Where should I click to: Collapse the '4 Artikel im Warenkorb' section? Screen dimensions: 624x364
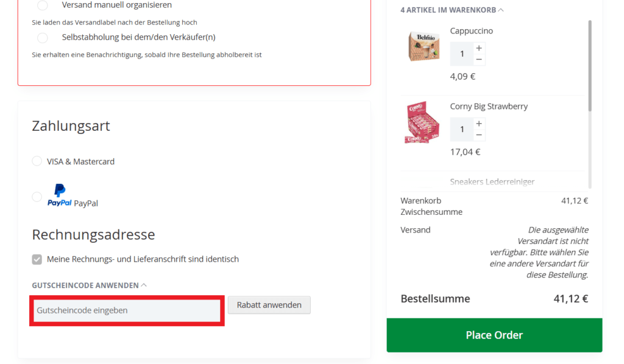pos(500,9)
